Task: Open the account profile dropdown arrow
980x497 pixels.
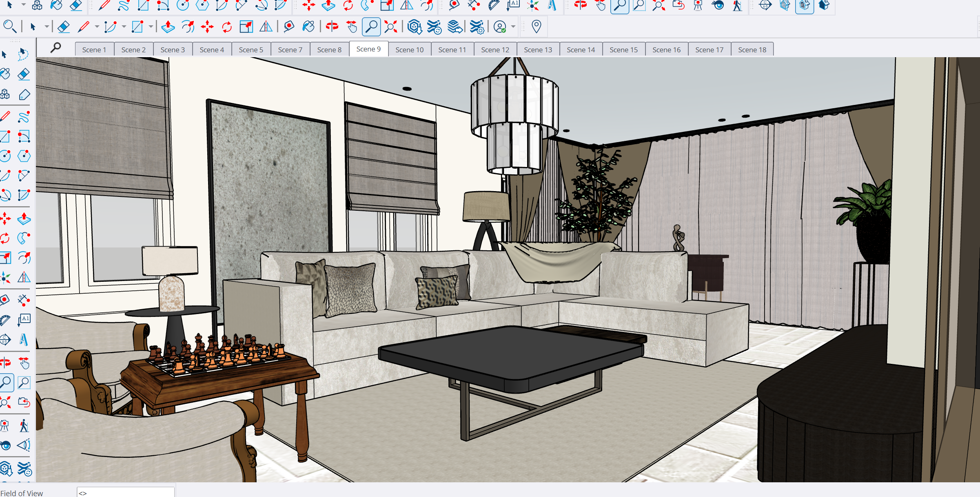Action: click(513, 27)
